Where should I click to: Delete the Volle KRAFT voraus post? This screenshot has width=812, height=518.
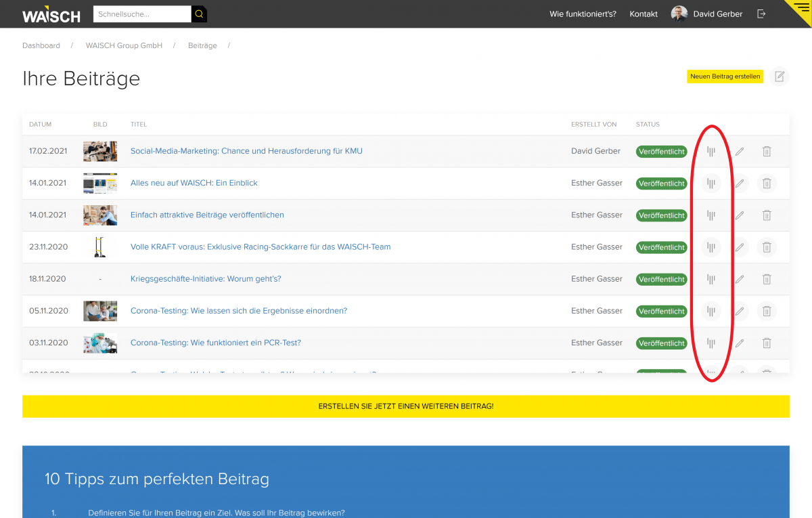click(767, 247)
